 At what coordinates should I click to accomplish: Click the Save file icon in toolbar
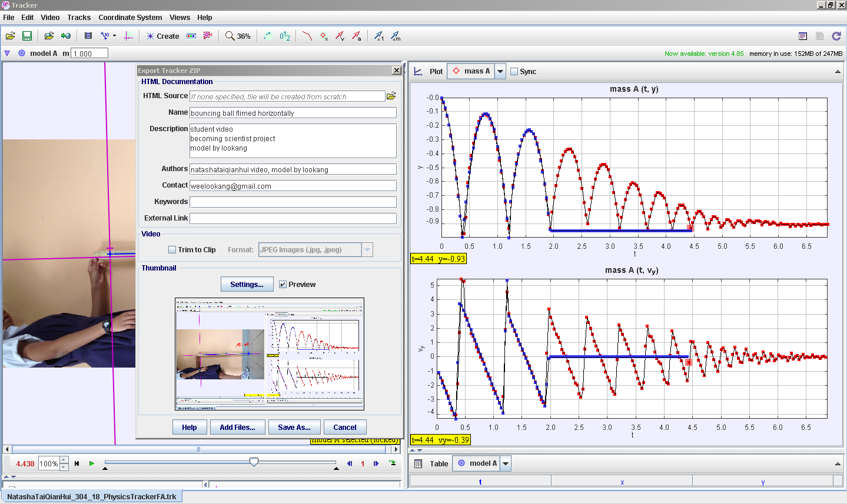(x=27, y=36)
